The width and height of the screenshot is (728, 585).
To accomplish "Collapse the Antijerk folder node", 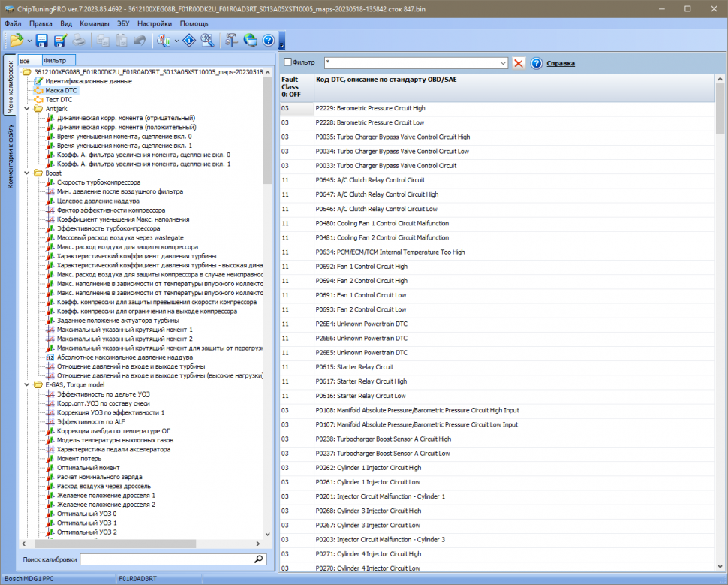I will pos(28,109).
